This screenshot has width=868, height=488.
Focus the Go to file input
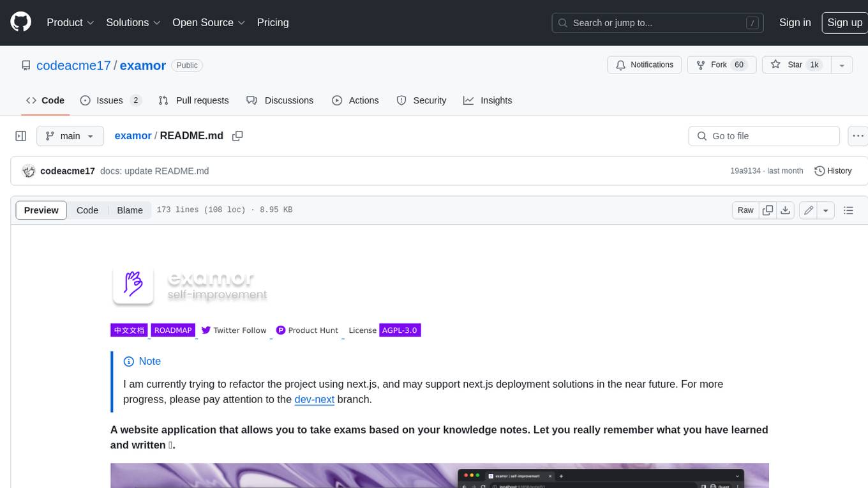coord(764,136)
